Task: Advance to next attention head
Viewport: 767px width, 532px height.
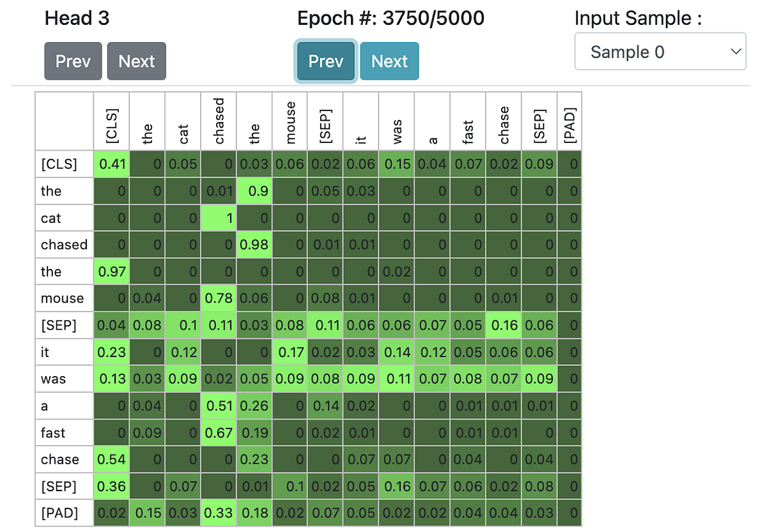Action: coord(137,61)
